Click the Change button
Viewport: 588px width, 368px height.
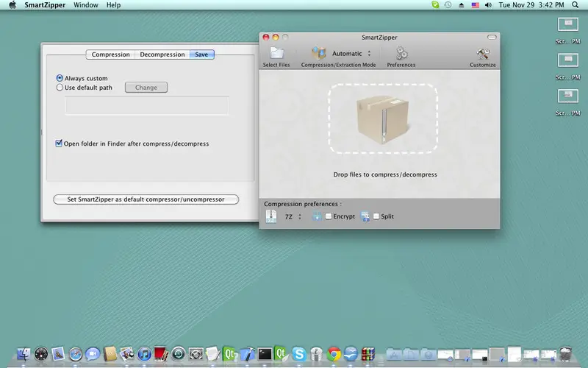(x=146, y=88)
